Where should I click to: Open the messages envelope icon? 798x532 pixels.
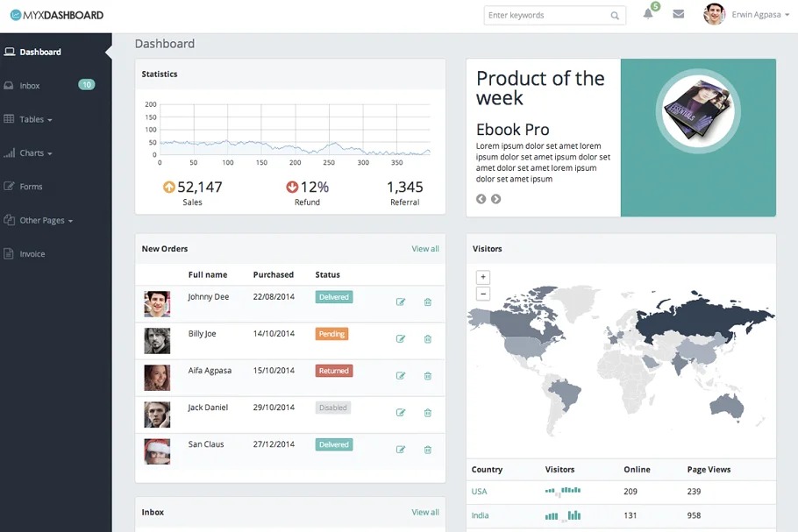coord(678,14)
